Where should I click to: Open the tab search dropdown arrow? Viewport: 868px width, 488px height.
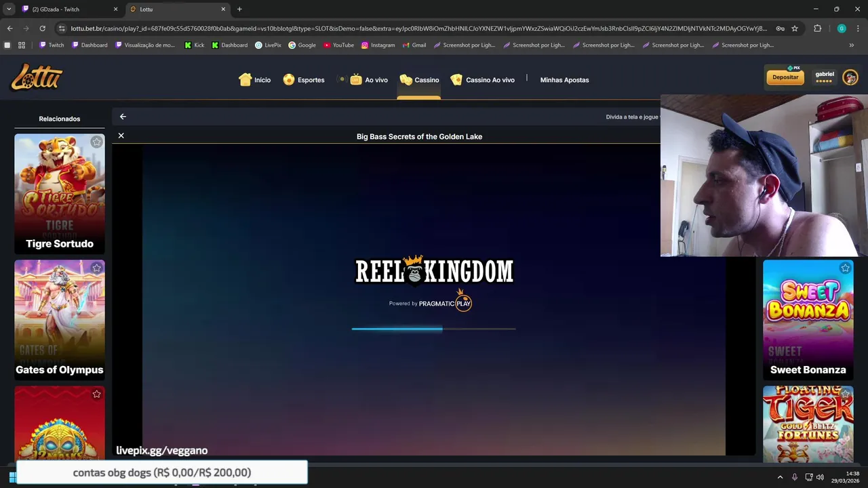point(9,9)
